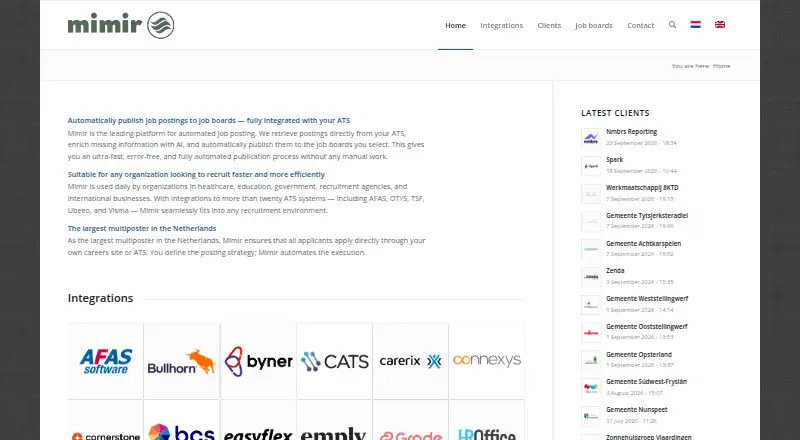Open the connexys integration logo
Viewport: 800px width, 440px height.
point(487,361)
